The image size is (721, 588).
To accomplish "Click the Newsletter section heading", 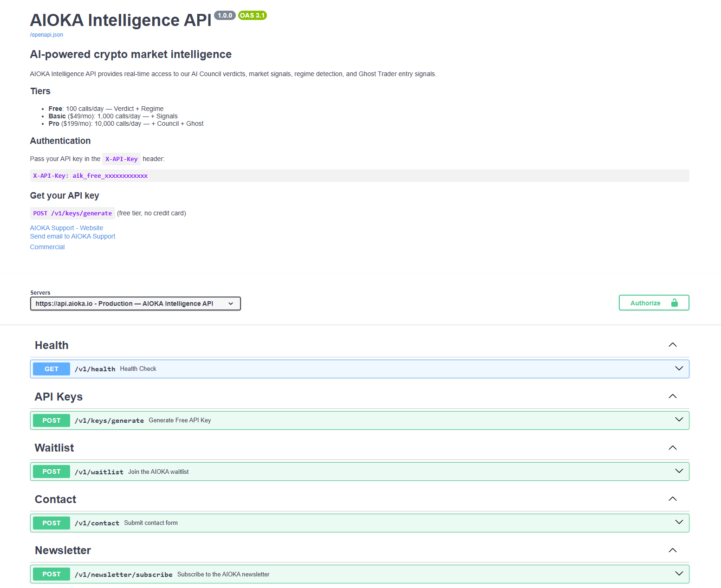I will click(x=63, y=550).
